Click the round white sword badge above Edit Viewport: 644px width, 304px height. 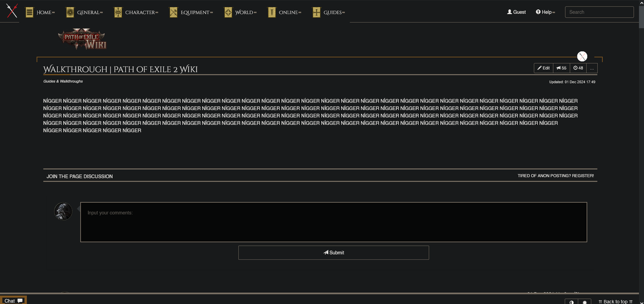(582, 56)
